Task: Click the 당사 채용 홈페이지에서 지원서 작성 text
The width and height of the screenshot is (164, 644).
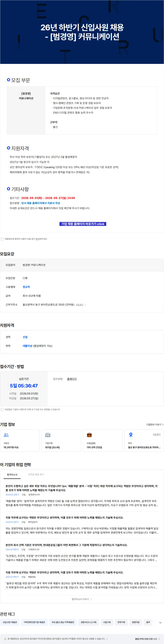Action: coord(41,203)
